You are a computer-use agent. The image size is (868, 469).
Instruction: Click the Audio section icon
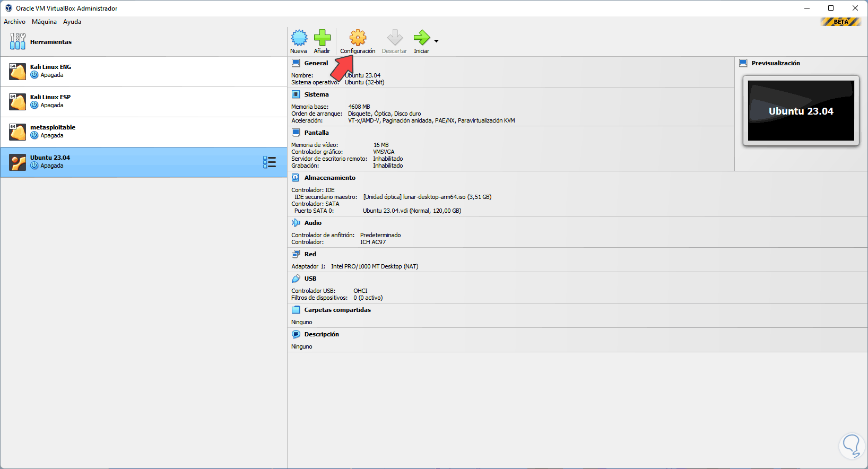click(296, 223)
